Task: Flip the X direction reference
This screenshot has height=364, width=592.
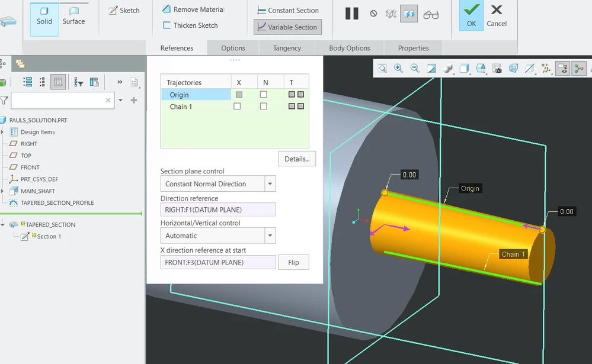Action: (293, 262)
